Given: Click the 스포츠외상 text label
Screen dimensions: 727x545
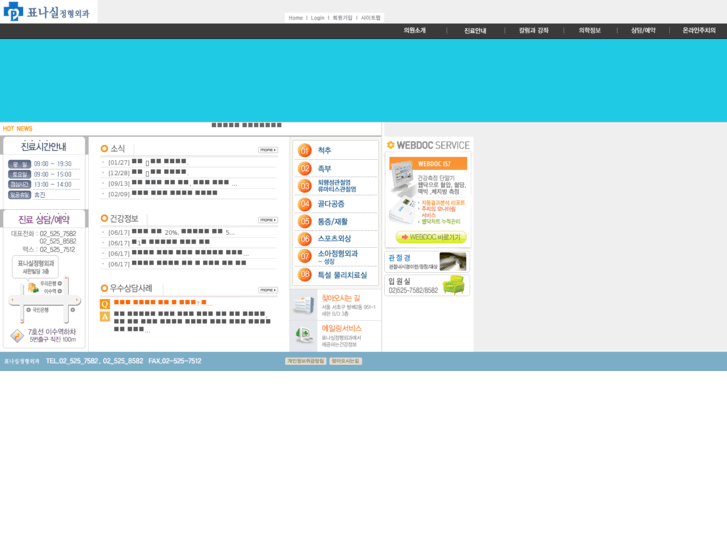Looking at the screenshot, I should coord(334,238).
